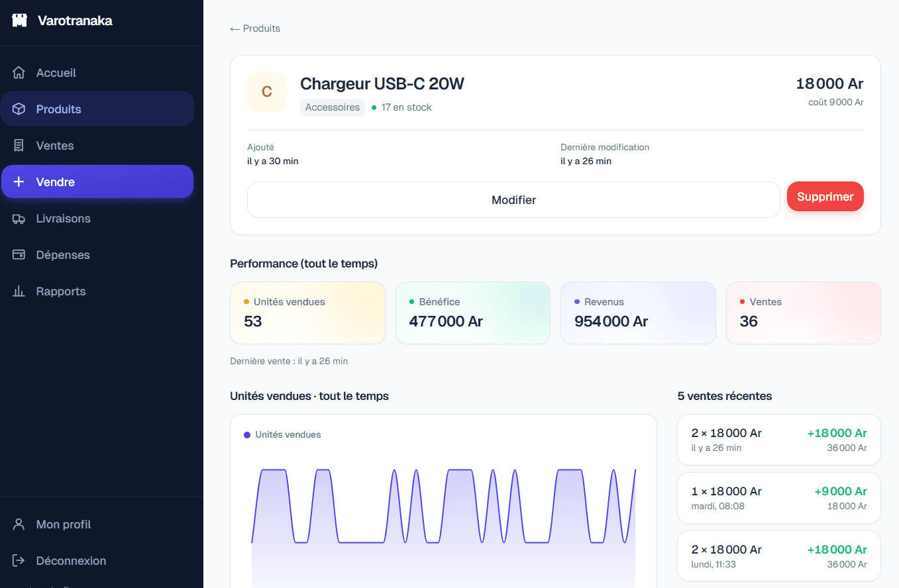
Task: Open the recent sale from lundi, 11:33
Action: pos(779,556)
